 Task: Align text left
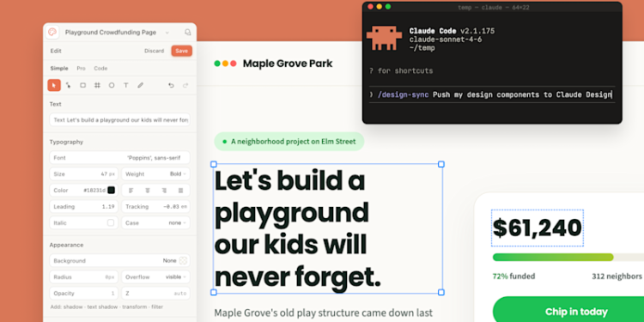pos(131,190)
